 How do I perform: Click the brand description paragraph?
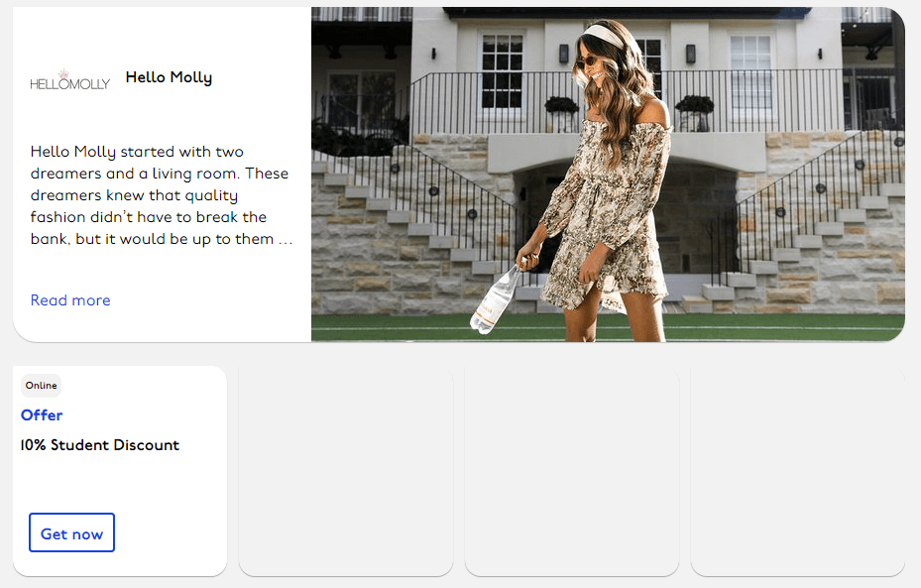point(161,195)
